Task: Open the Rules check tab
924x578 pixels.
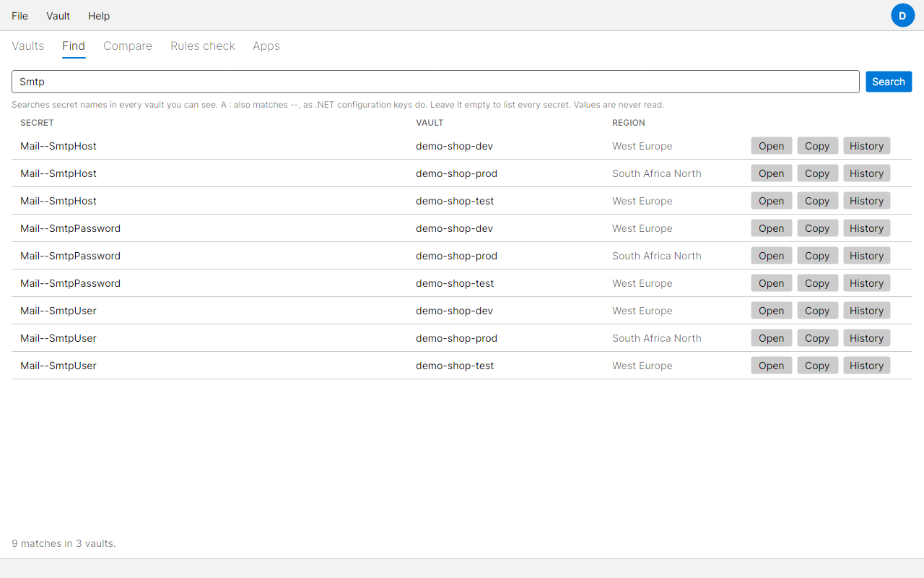Action: [203, 46]
